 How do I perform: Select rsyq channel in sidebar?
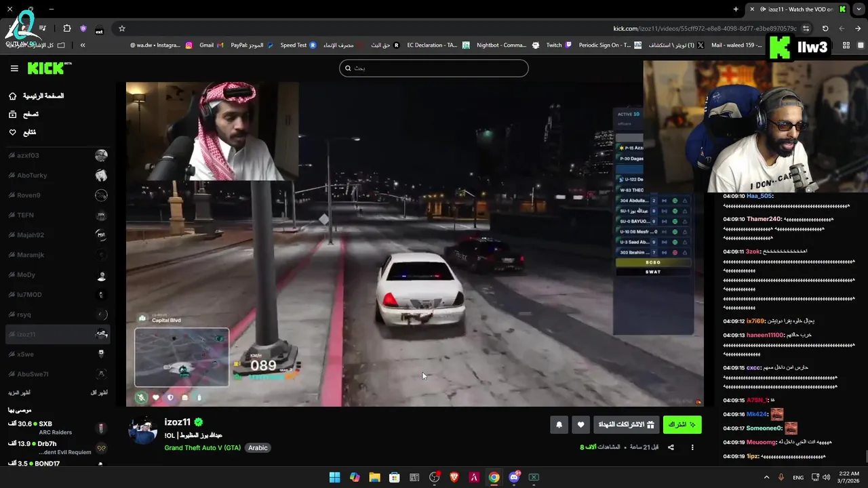tap(58, 314)
